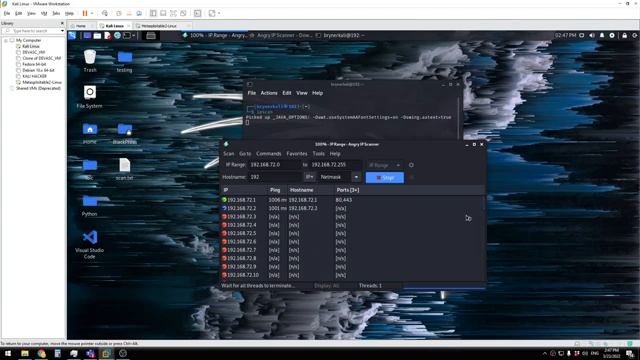The image size is (640, 360).
Task: Open the Kali panel web browser icon
Action: click(117, 36)
